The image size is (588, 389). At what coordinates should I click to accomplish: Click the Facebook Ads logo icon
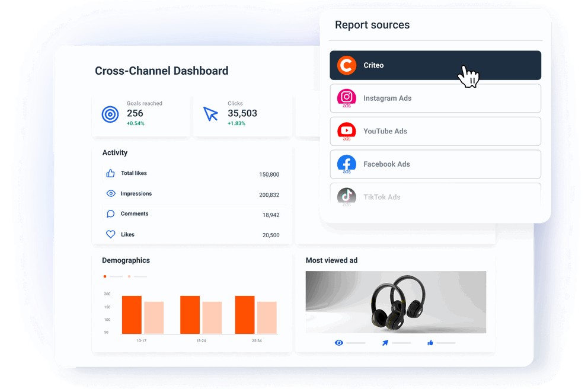(347, 164)
